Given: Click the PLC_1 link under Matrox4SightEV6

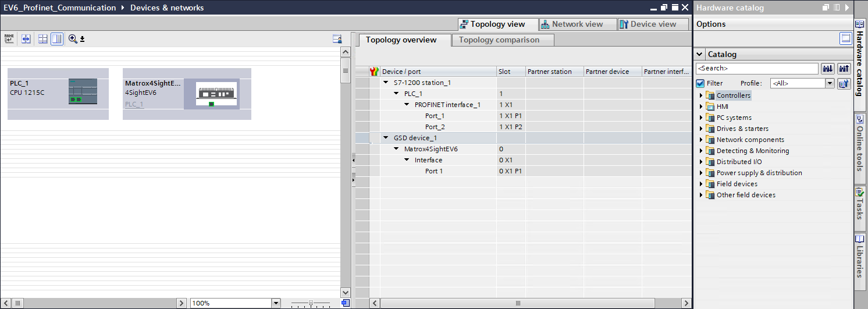Looking at the screenshot, I should coord(134,104).
